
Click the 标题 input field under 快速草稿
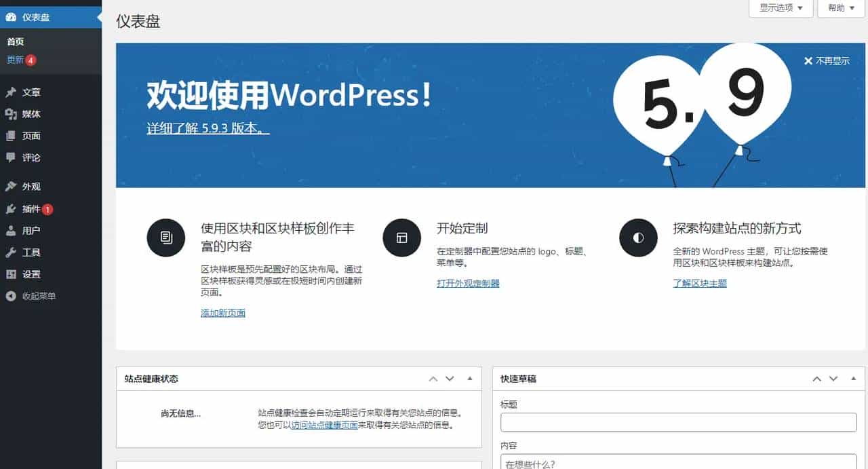(x=677, y=422)
